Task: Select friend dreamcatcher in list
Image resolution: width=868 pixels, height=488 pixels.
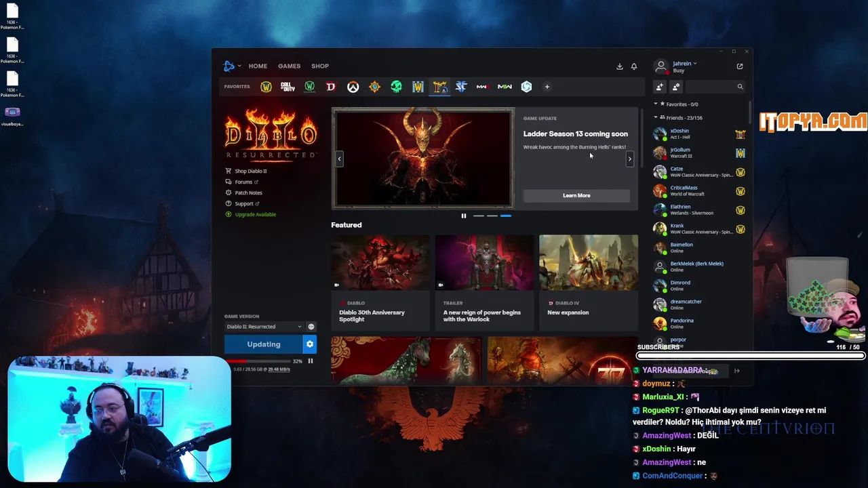Action: (699, 304)
